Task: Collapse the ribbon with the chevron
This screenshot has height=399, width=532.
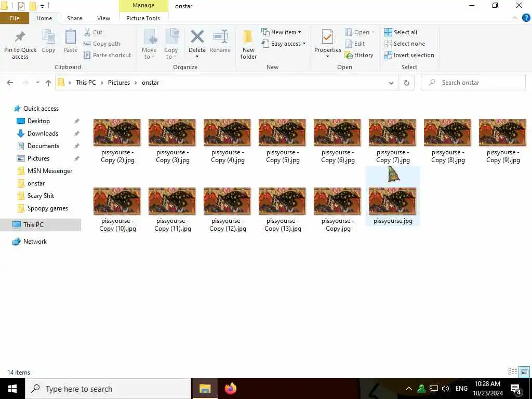Action: (515, 18)
